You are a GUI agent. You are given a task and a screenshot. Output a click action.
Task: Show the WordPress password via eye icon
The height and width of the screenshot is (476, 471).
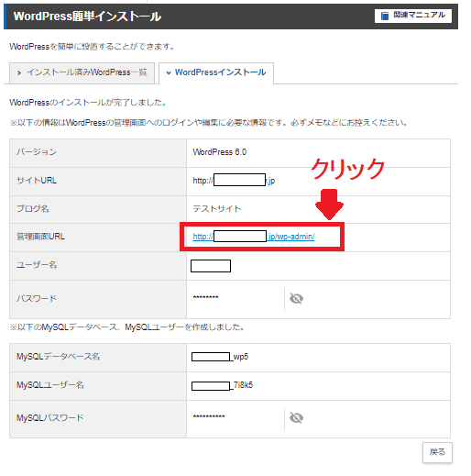click(296, 298)
